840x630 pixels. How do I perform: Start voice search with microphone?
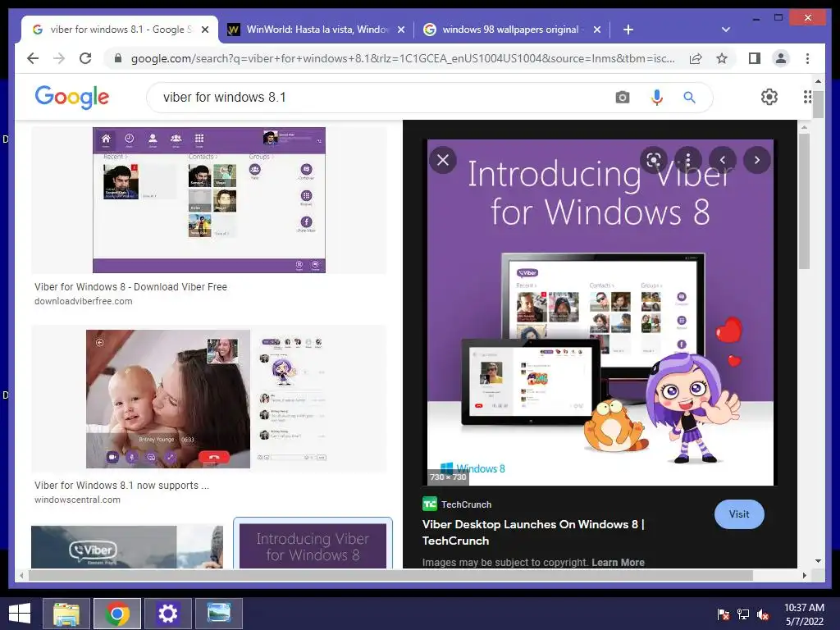pos(657,98)
